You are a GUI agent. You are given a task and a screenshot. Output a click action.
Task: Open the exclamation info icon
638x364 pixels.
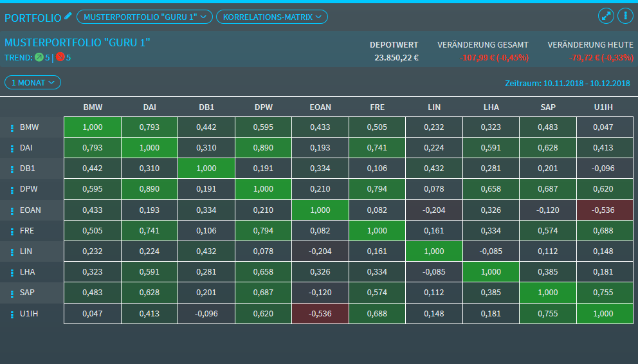624,17
